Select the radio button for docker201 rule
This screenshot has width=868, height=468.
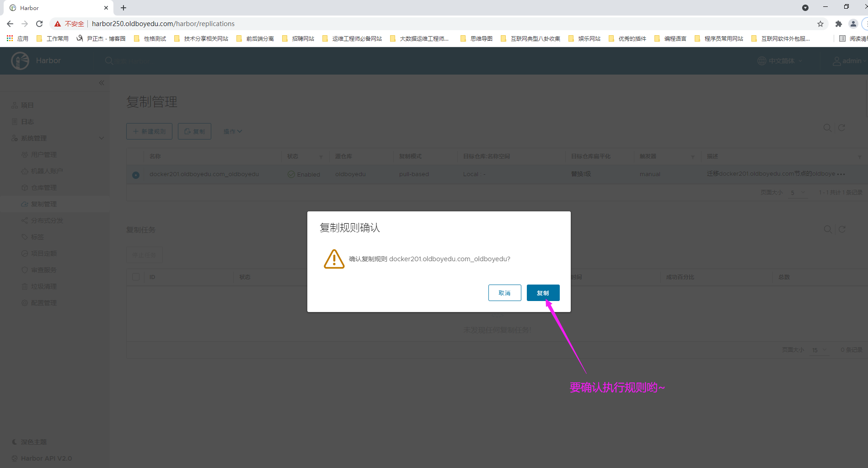[x=136, y=175]
